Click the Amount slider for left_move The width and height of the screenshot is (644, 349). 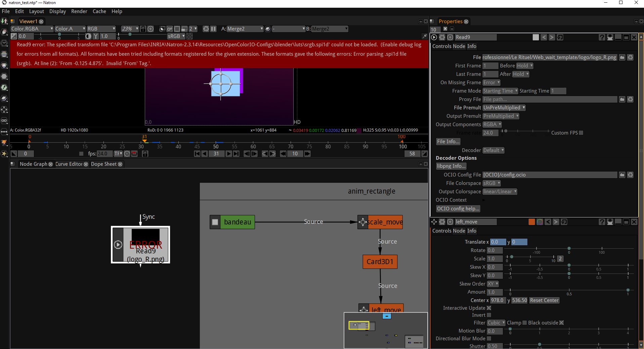[569, 290]
